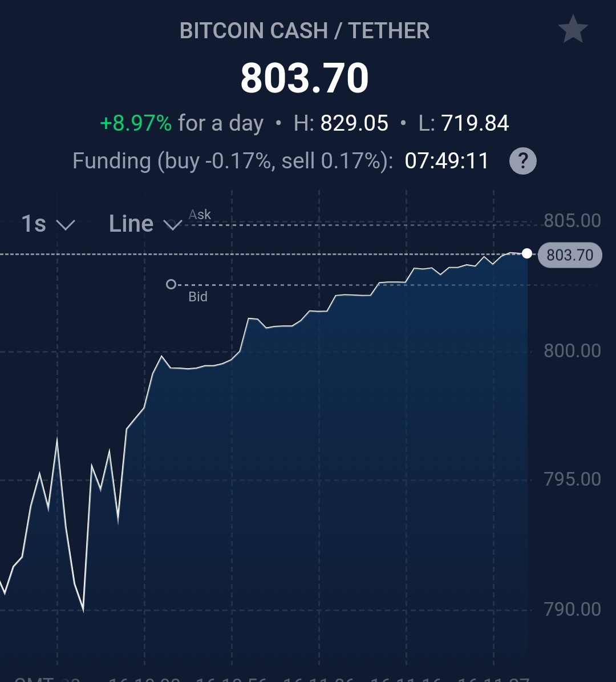Click the Bid price line label
616x682 pixels.
coord(198,297)
